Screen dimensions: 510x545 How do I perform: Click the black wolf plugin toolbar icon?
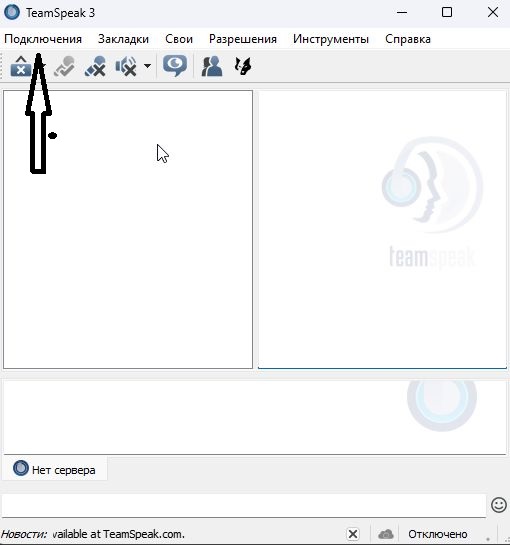click(x=243, y=66)
